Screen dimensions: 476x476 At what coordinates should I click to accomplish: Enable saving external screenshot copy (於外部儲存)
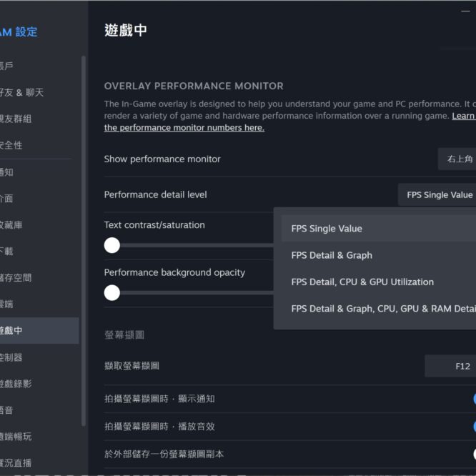(x=473, y=454)
